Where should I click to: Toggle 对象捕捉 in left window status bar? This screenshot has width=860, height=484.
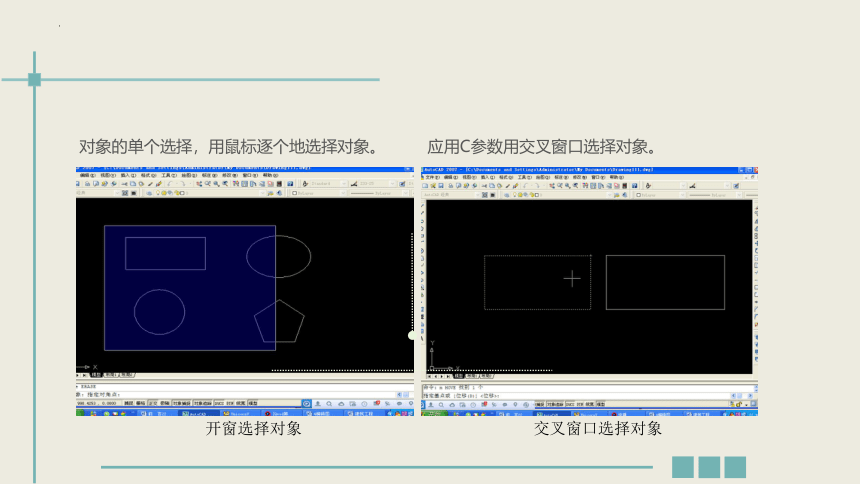182,403
